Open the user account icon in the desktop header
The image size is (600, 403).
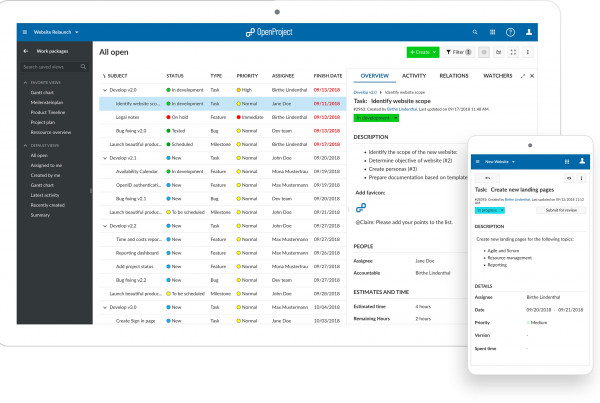[x=529, y=32]
